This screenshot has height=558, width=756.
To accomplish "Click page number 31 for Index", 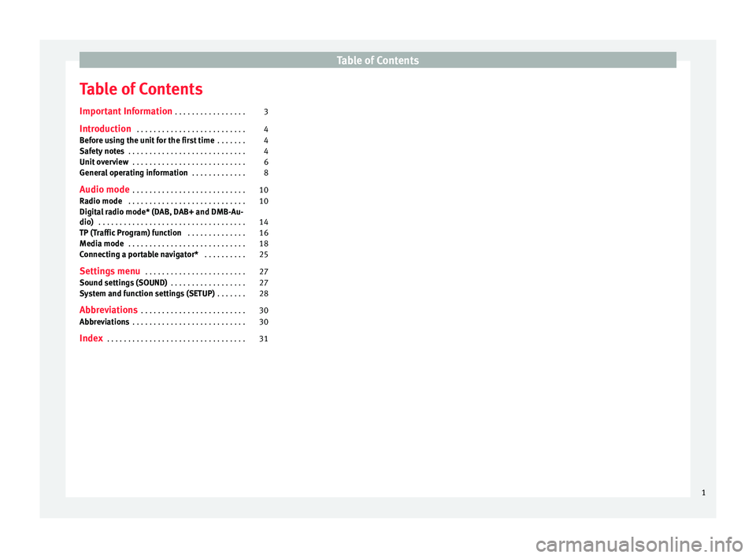I will click(x=264, y=339).
